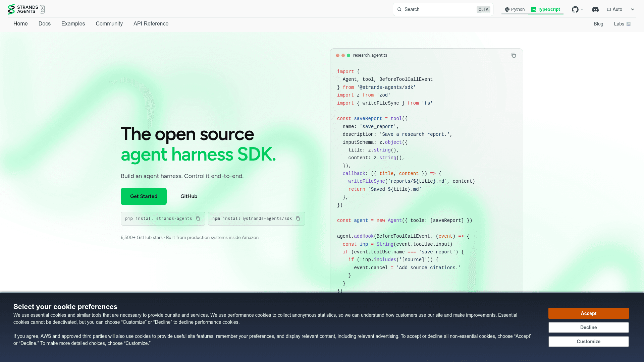
Task: Open the Examples menu item
Action: click(73, 24)
